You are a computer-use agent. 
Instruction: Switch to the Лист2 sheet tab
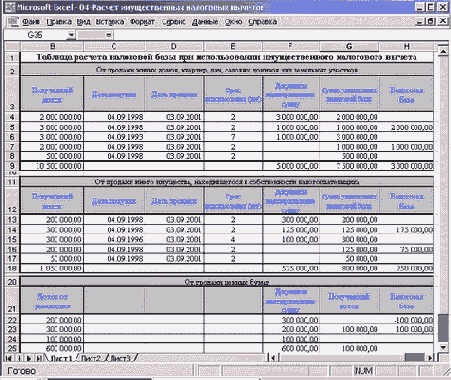point(91,358)
